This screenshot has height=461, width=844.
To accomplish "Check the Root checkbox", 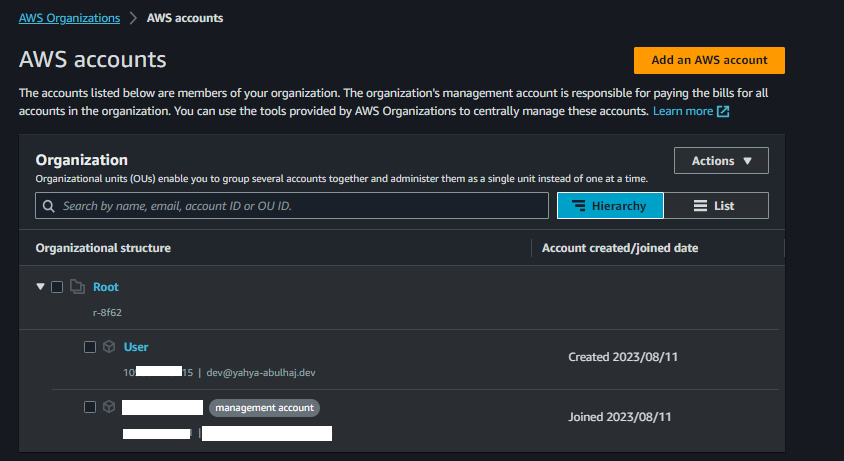I will click(57, 287).
